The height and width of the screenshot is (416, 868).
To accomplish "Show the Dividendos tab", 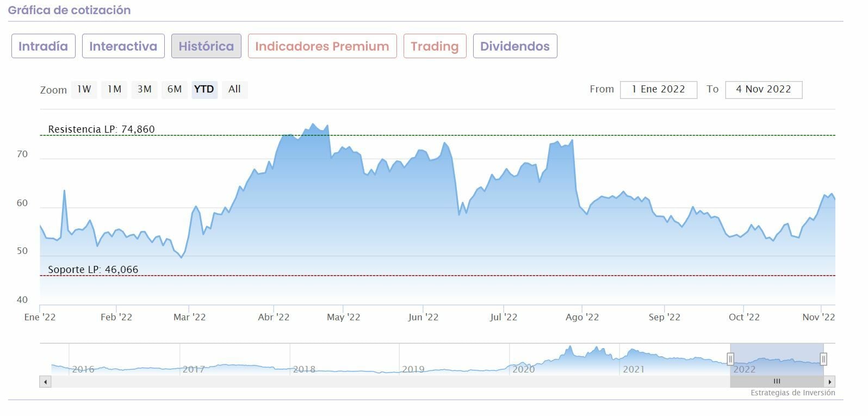I will 514,46.
